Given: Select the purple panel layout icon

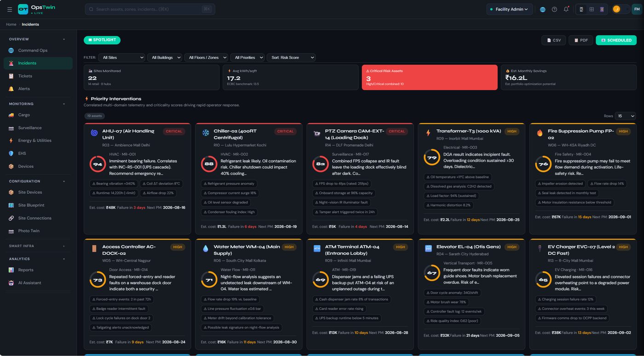Looking at the screenshot, I should (x=602, y=9).
